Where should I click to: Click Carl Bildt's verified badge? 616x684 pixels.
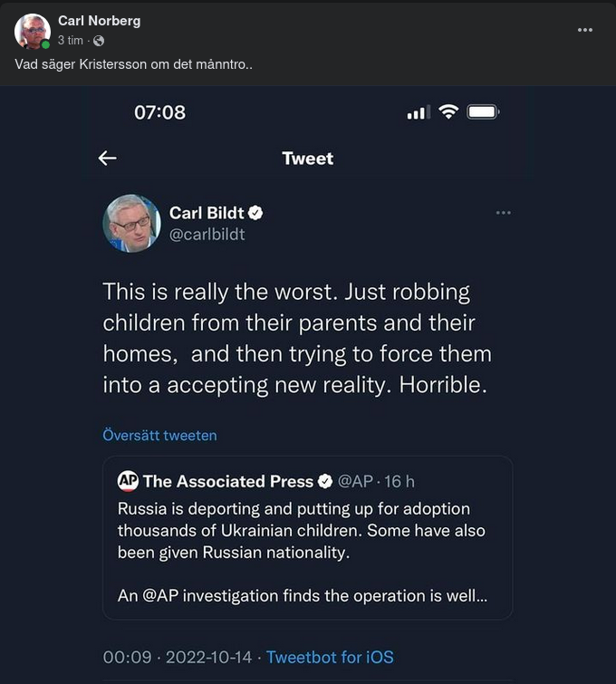(256, 214)
